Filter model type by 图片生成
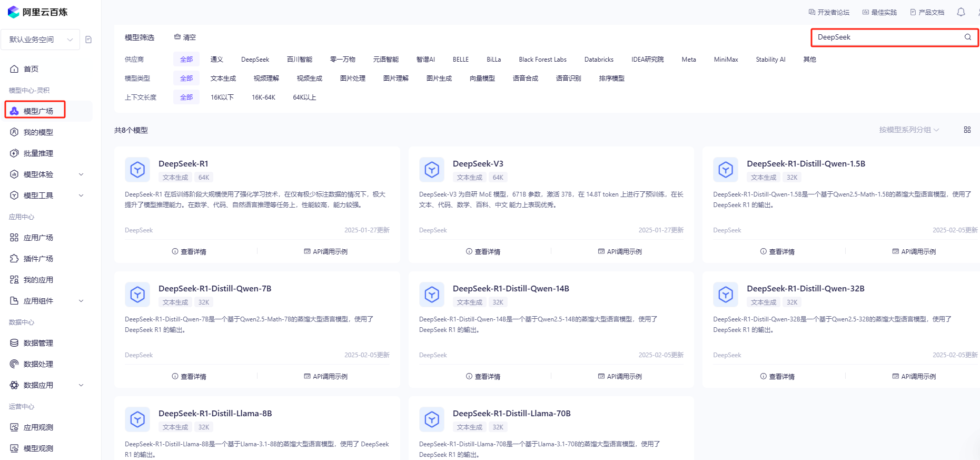The height and width of the screenshot is (460, 980). 439,79
